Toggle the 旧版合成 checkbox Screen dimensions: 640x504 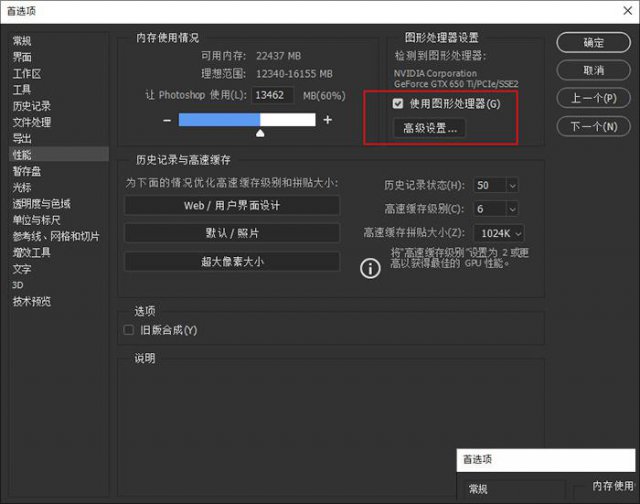pyautogui.click(x=128, y=330)
